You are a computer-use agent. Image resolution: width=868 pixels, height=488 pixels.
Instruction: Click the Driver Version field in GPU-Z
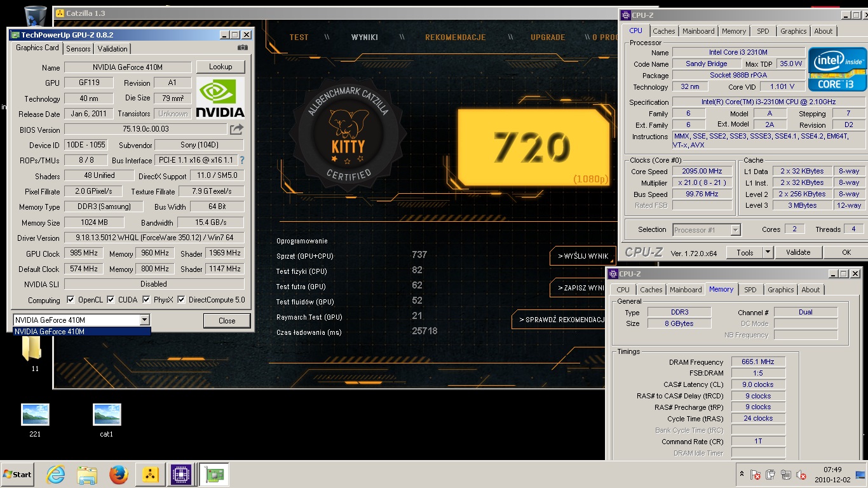(x=154, y=238)
